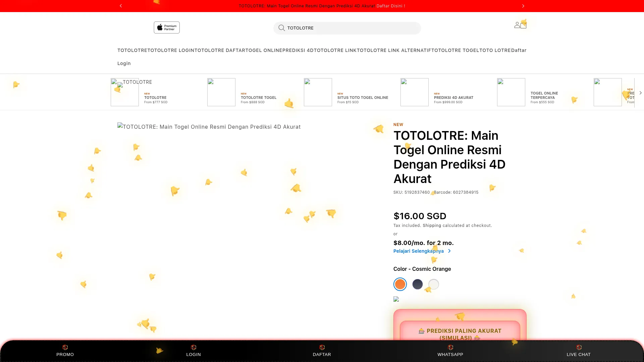644x362 pixels.
Task: Click the Apple Premium Partner logo
Action: (167, 27)
